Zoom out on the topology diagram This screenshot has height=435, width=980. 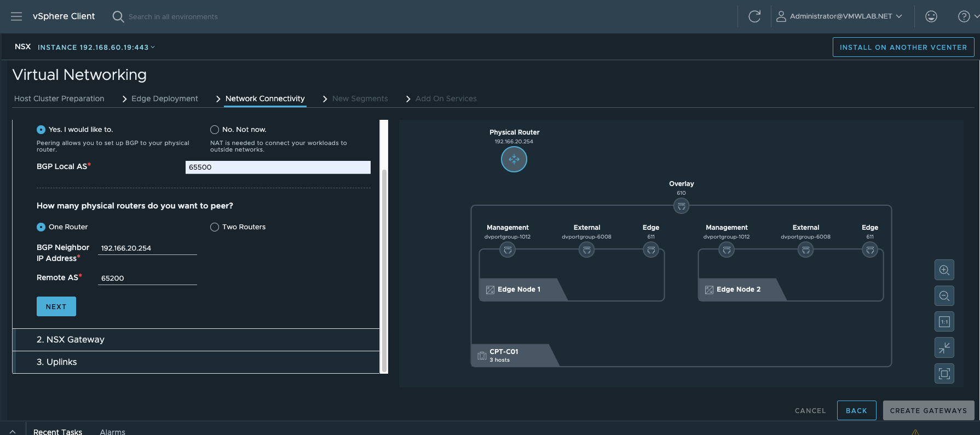(944, 296)
